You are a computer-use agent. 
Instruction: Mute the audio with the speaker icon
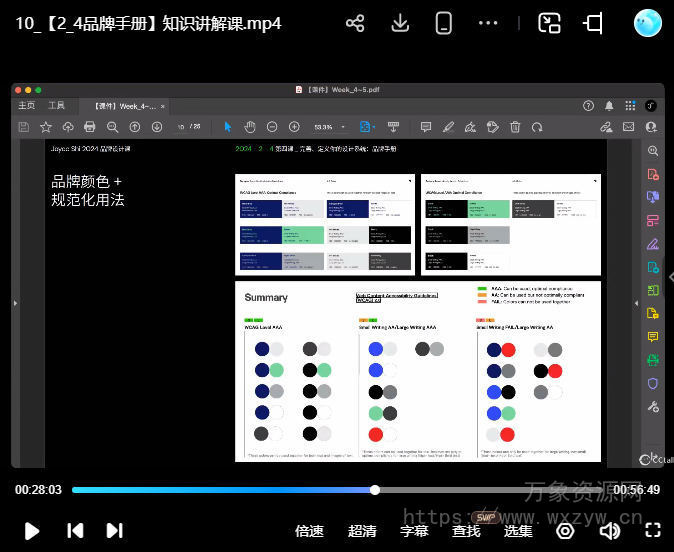pyautogui.click(x=609, y=531)
